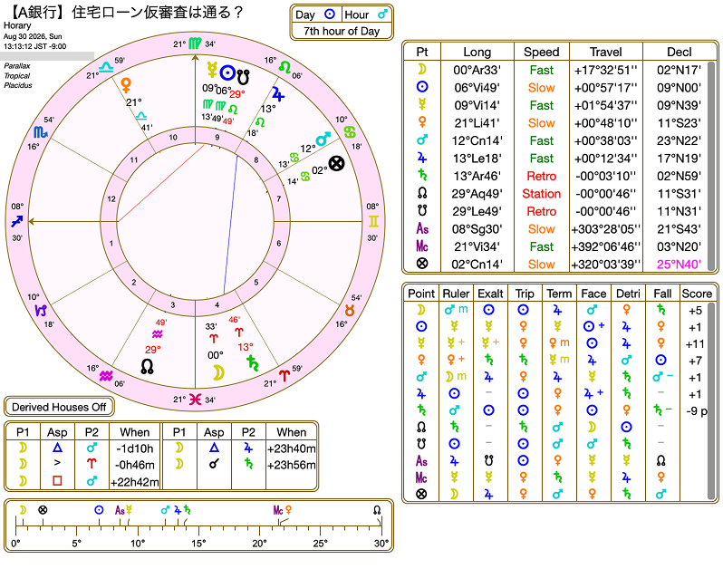Image resolution: width=723 pixels, height=588 pixels.
Task: Select the South Node glyph in the wheel
Action: (x=243, y=78)
